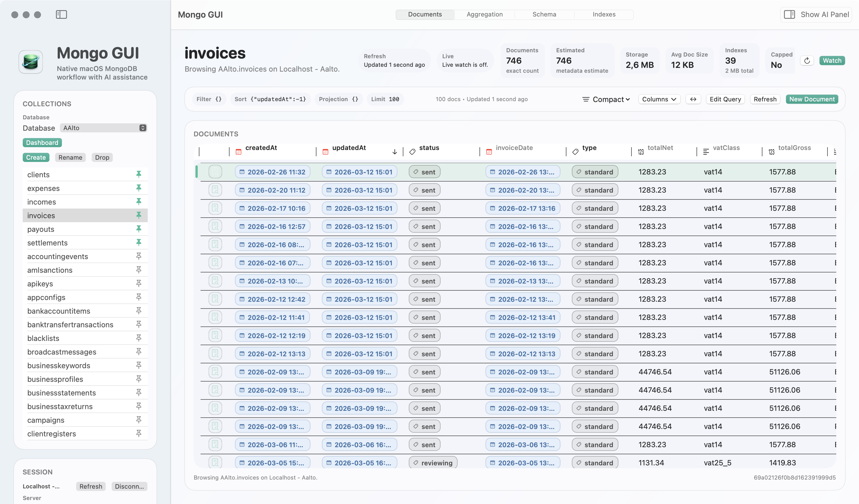Click the type column tag icon
The image size is (859, 504).
click(x=576, y=152)
